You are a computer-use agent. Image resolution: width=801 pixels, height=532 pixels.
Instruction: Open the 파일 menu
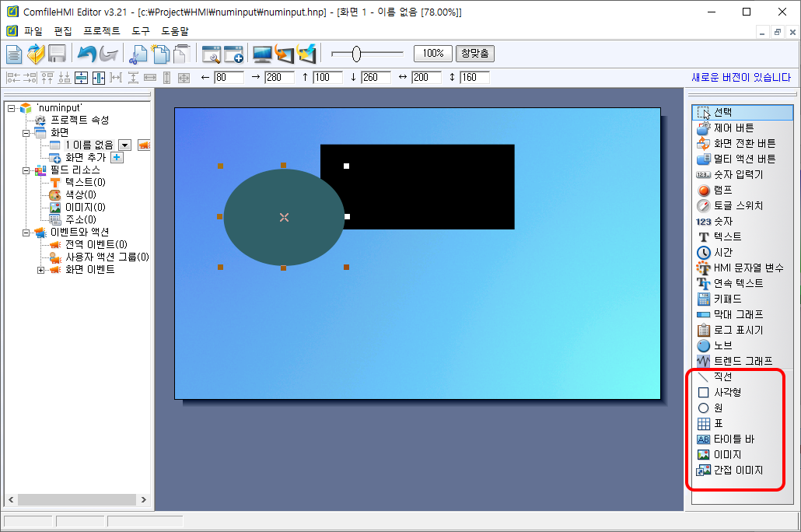(33, 31)
